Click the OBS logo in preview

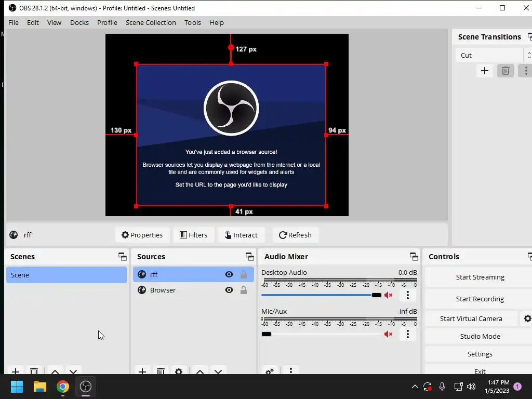click(231, 108)
